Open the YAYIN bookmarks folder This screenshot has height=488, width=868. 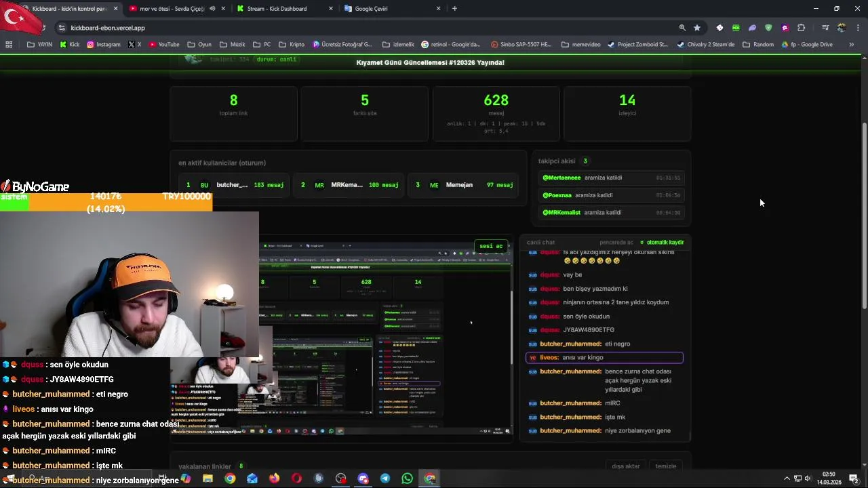[39, 45]
